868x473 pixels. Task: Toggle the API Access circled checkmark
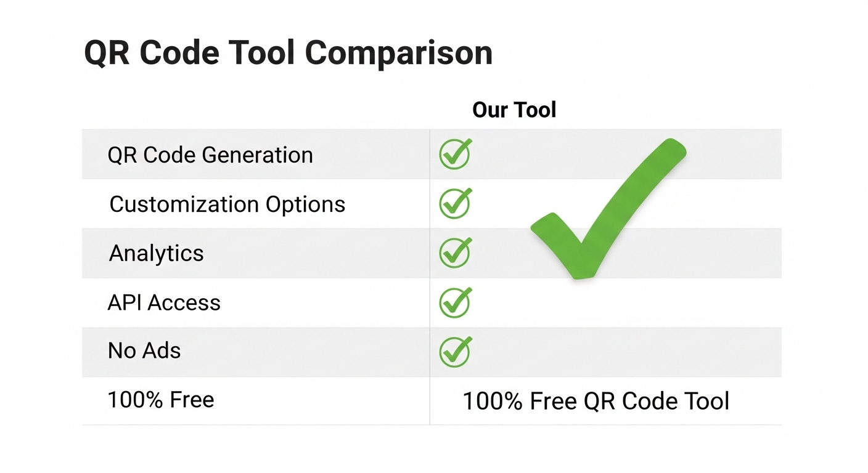[x=455, y=302]
